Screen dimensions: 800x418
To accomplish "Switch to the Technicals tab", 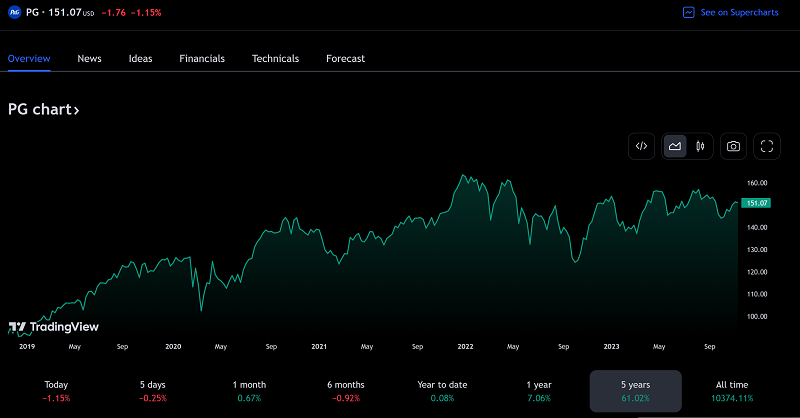I will coord(275,58).
